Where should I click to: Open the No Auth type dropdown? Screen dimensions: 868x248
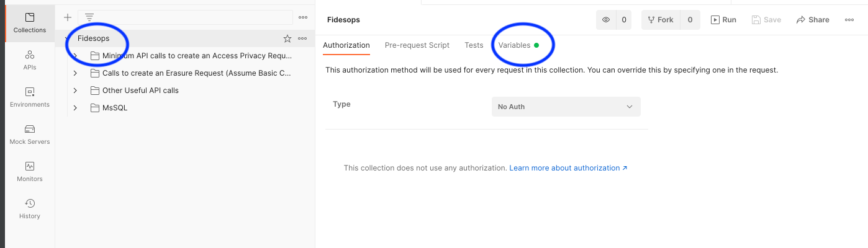[x=566, y=107]
